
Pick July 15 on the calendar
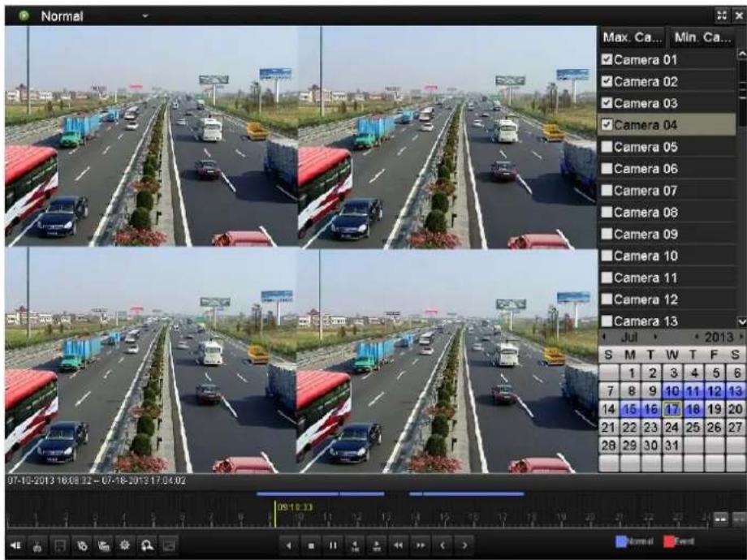pos(630,409)
